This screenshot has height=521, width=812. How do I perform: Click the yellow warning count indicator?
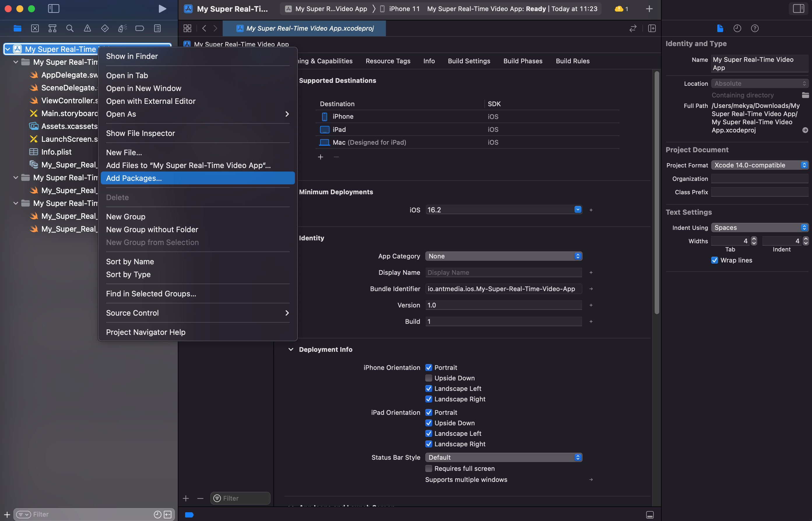621,9
